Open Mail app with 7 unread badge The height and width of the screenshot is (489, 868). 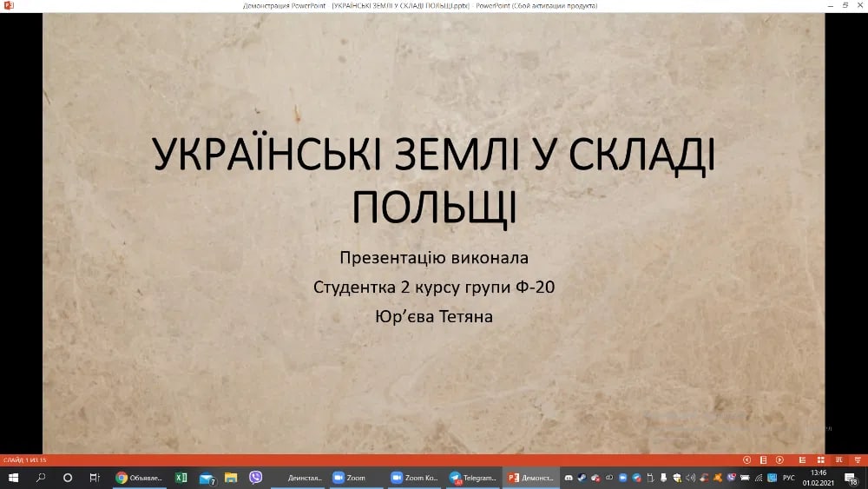coord(207,478)
